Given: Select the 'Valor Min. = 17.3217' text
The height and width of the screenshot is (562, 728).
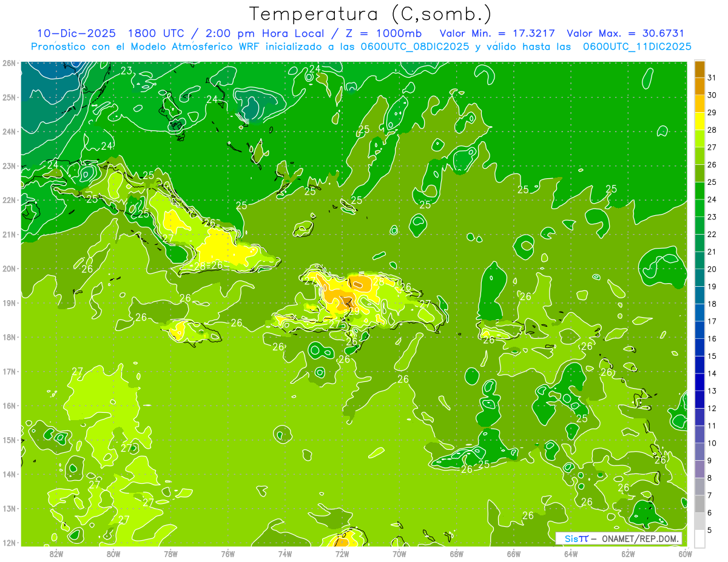Looking at the screenshot, I should 497,33.
